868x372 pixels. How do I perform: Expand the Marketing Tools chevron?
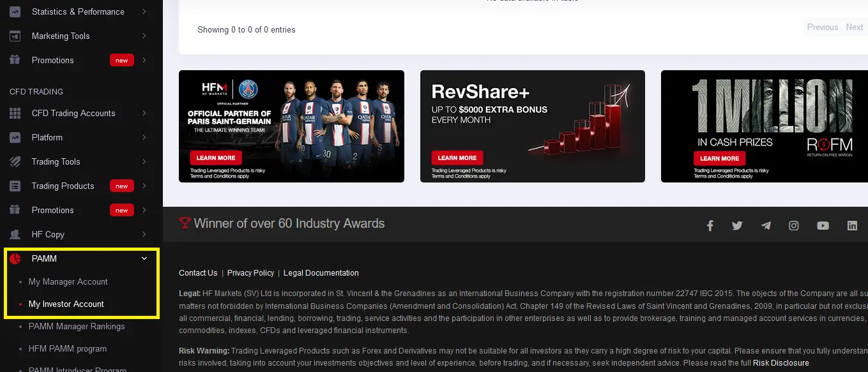pos(144,36)
